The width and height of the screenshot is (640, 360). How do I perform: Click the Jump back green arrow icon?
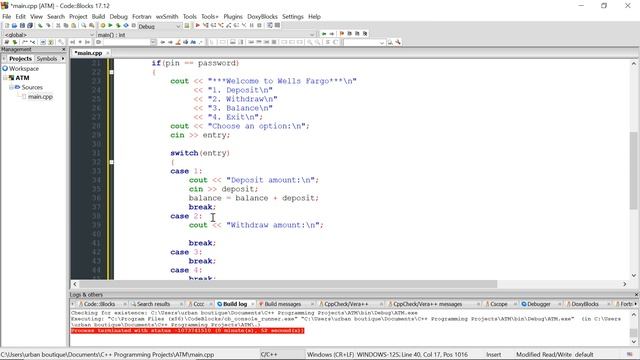click(x=324, y=34)
